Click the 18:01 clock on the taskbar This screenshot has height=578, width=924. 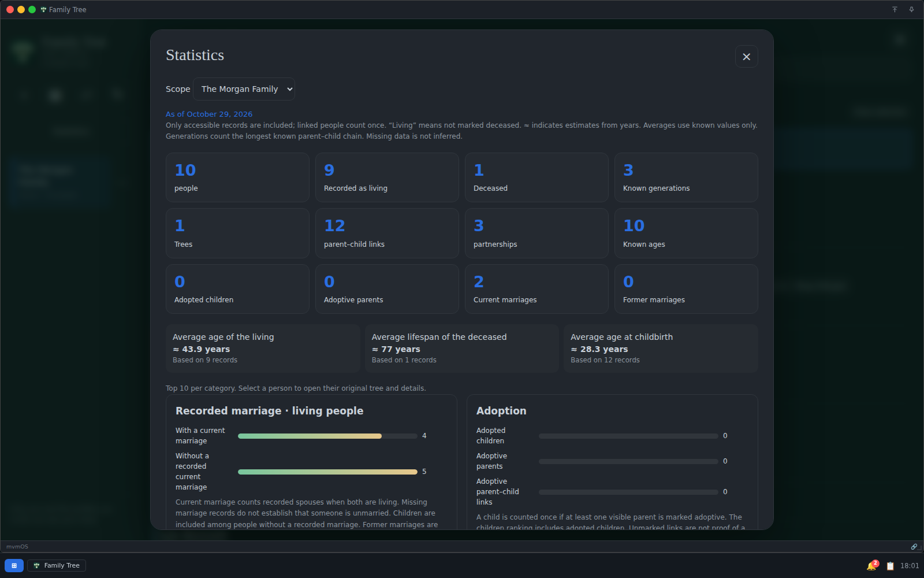click(910, 566)
